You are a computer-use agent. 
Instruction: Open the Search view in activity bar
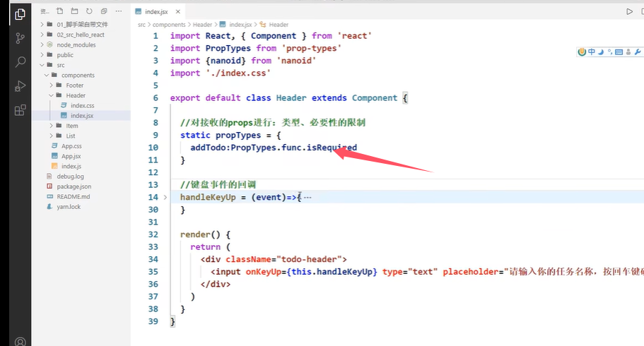click(20, 62)
